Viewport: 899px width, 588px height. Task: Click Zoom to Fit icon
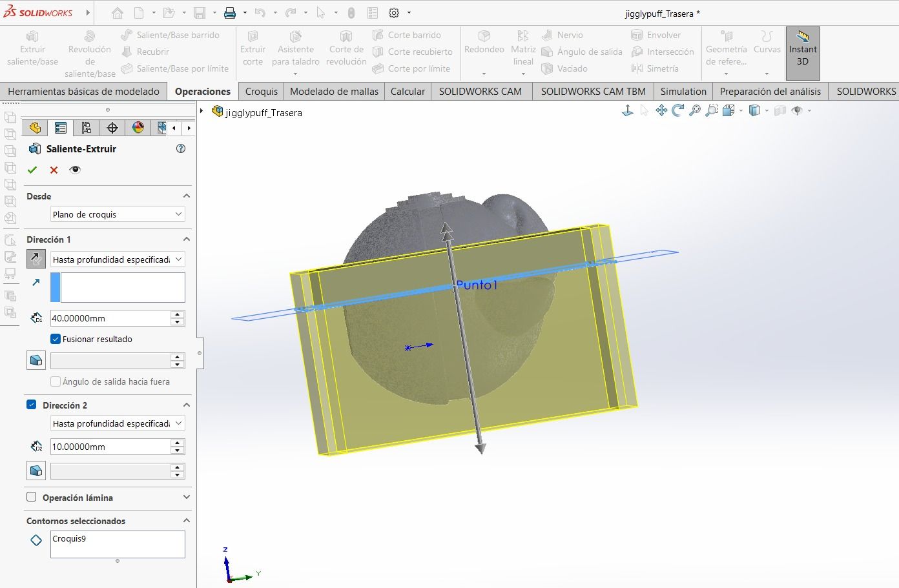point(695,111)
